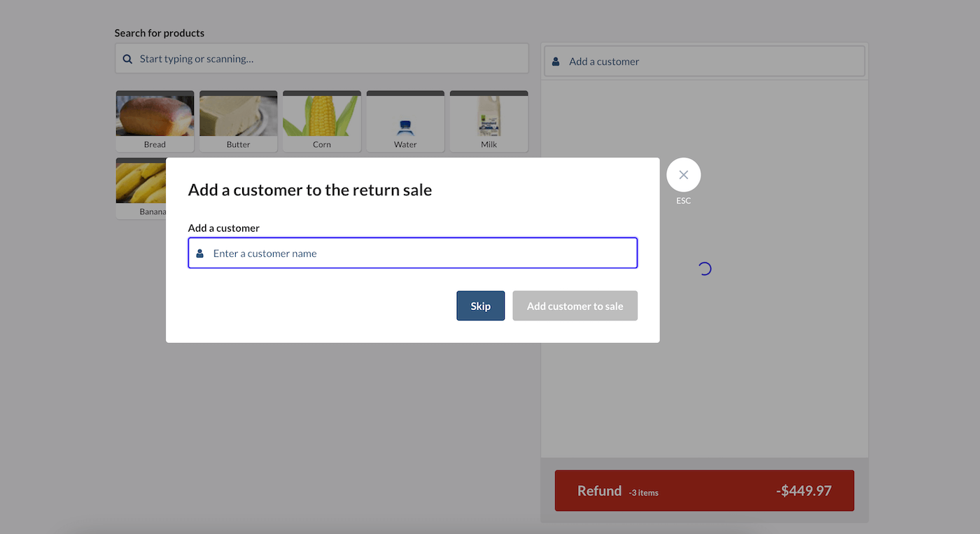Click the magnifying glass search icon
The width and height of the screenshot is (980, 534).
pos(127,59)
